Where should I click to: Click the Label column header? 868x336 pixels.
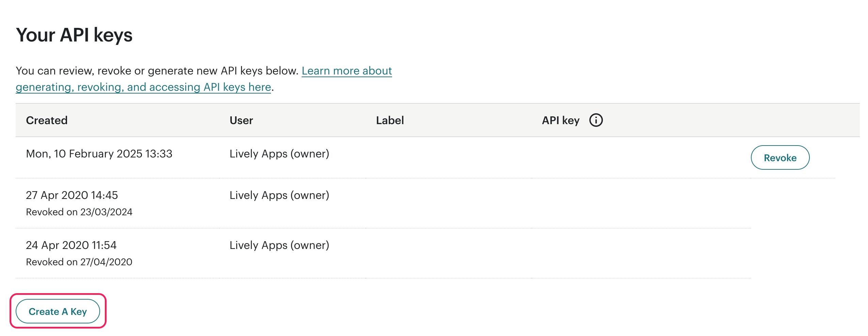pyautogui.click(x=390, y=120)
